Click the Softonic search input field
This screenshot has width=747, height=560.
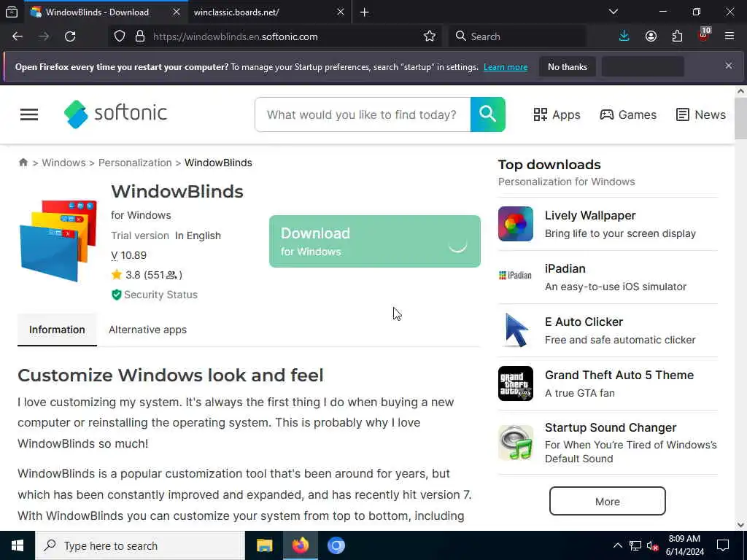[x=363, y=114]
